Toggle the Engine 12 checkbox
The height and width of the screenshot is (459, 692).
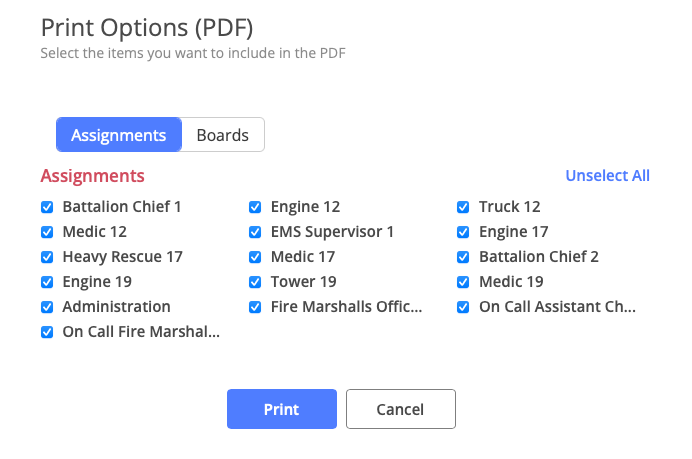coord(255,207)
